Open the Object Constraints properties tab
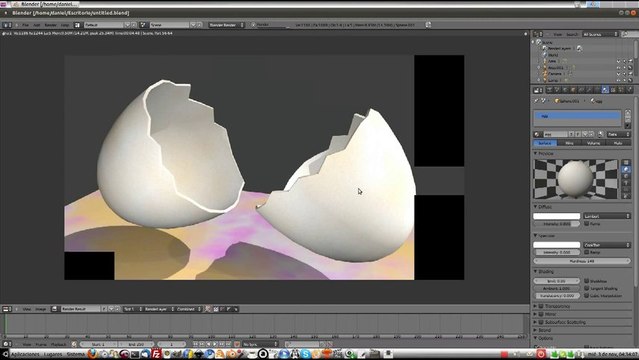Image resolution: width=639 pixels, height=360 pixels. [x=581, y=90]
